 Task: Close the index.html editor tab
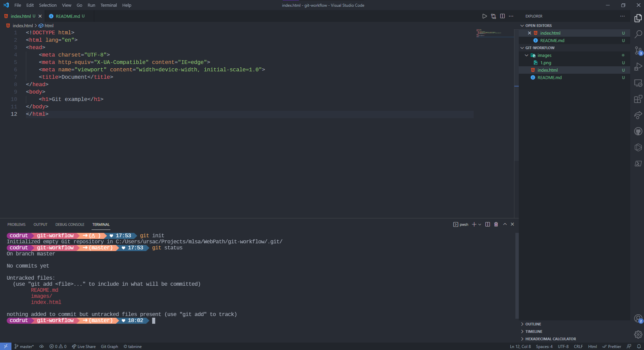pos(40,16)
